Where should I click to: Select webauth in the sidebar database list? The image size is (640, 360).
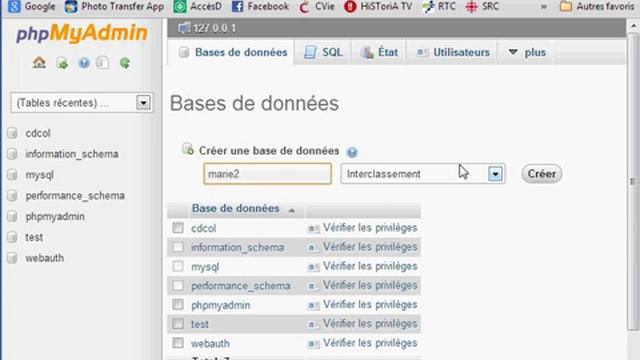[44, 258]
